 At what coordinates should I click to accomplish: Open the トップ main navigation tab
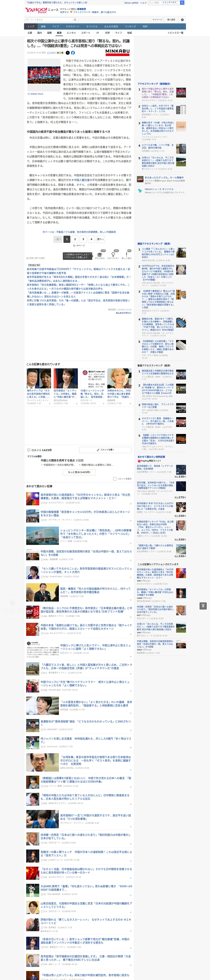tap(31, 27)
